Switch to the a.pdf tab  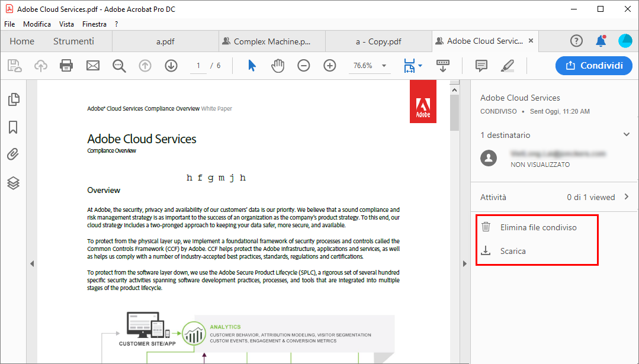click(165, 41)
